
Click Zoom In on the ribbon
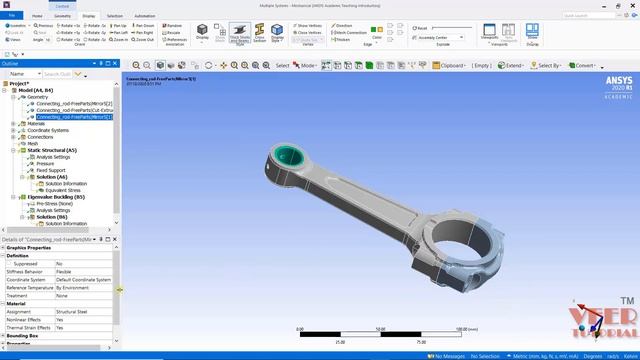(118, 40)
